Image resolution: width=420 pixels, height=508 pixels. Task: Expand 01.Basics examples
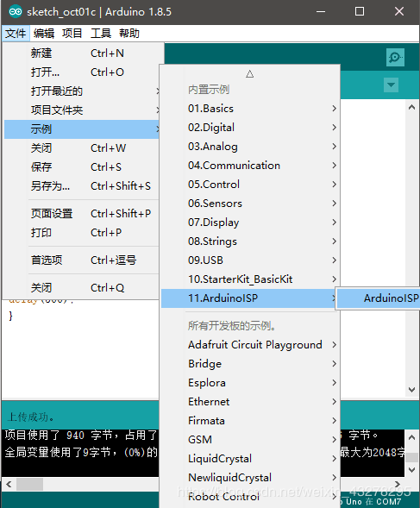[250, 109]
